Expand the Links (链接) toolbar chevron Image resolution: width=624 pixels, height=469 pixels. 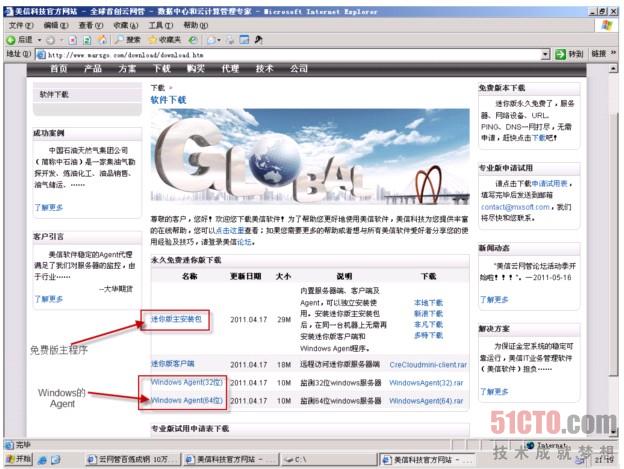click(x=613, y=53)
